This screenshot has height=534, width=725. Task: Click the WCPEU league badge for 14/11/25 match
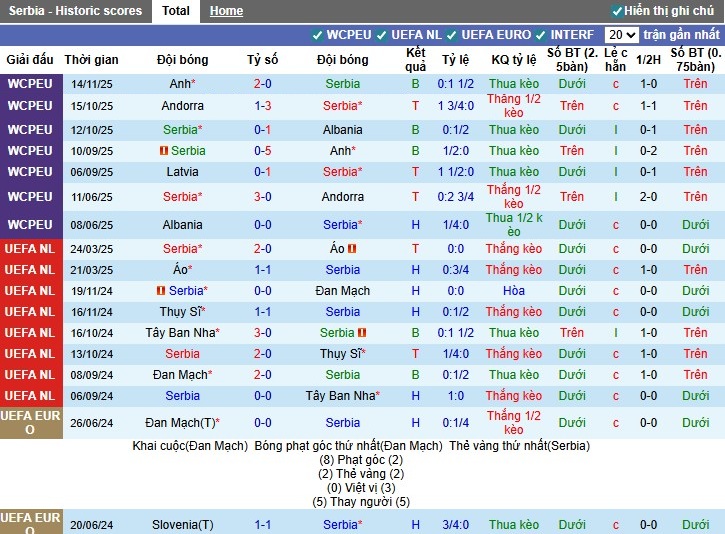(x=30, y=84)
